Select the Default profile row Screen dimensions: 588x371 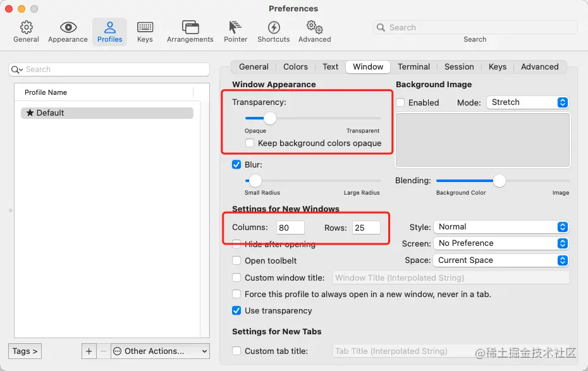tap(107, 113)
